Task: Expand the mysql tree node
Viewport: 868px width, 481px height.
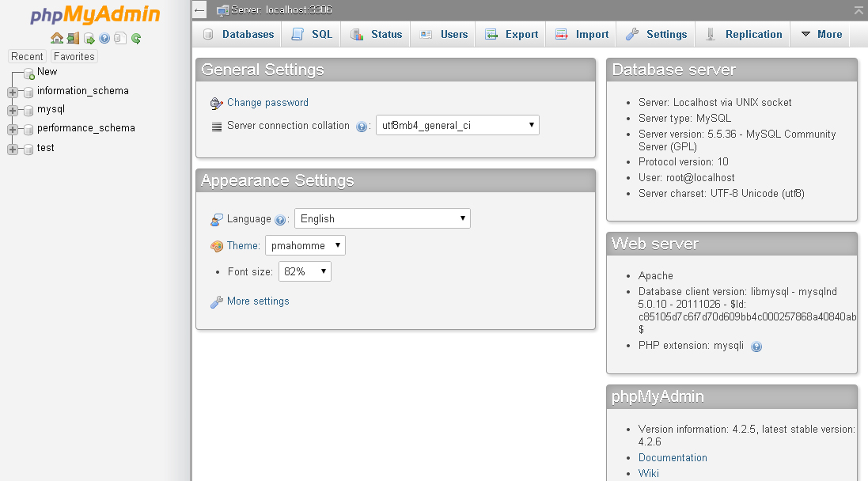Action: pyautogui.click(x=12, y=111)
